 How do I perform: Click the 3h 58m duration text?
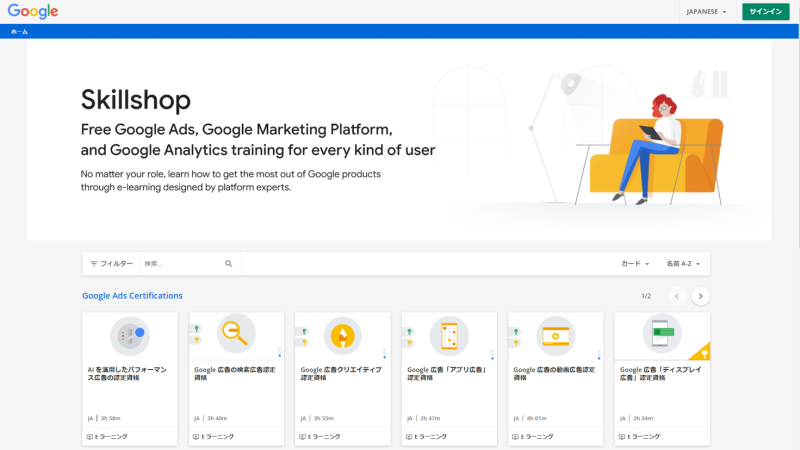coord(111,418)
